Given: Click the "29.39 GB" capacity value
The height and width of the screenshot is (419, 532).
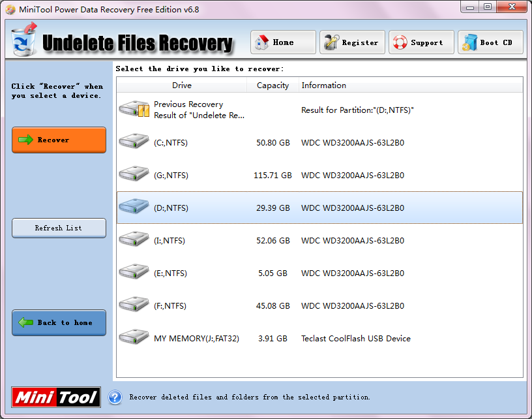Looking at the screenshot, I should pos(273,208).
